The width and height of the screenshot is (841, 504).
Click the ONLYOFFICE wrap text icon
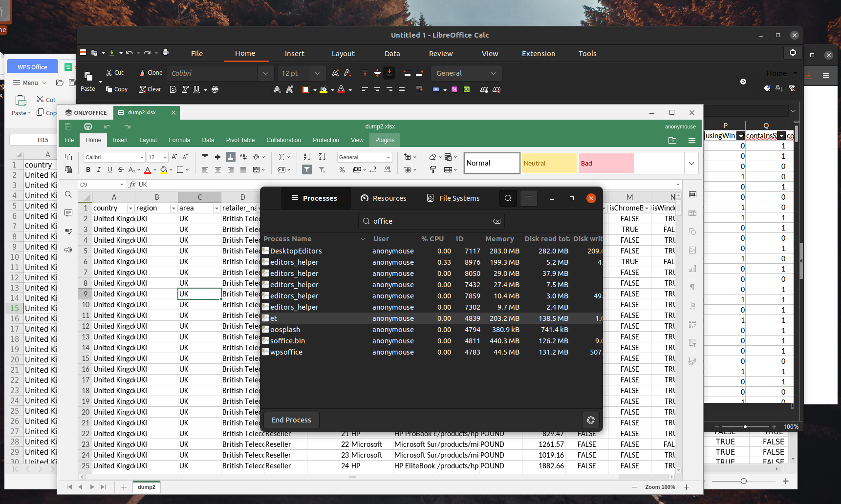[x=243, y=157]
